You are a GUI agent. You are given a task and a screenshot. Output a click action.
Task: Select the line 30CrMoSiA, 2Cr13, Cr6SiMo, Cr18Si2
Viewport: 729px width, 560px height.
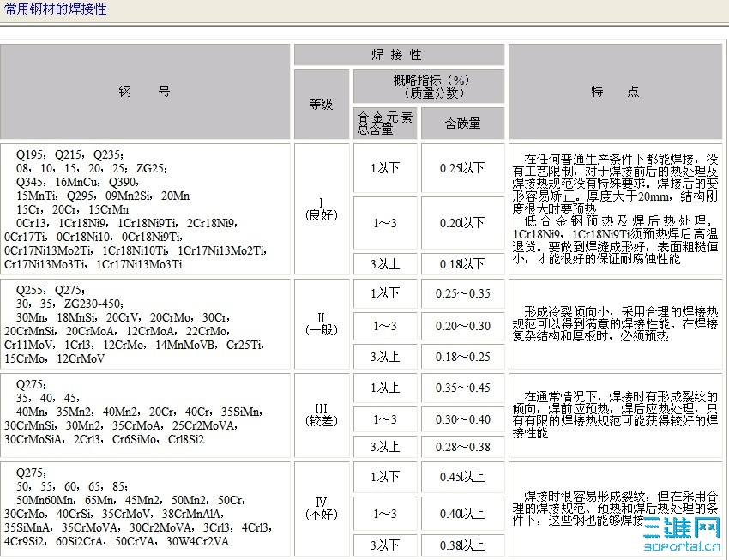[104, 439]
